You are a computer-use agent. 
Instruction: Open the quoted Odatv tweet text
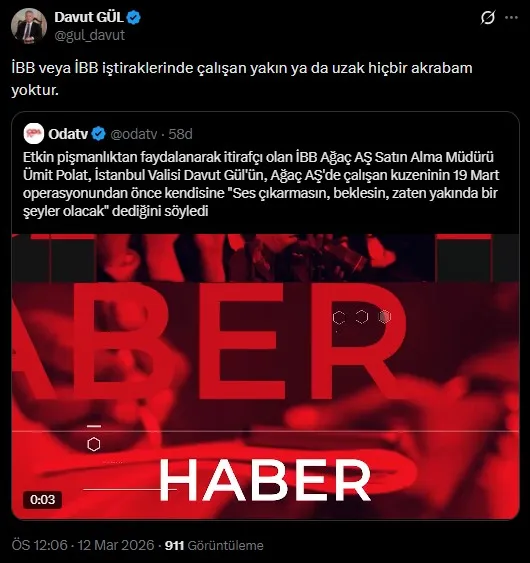click(261, 184)
